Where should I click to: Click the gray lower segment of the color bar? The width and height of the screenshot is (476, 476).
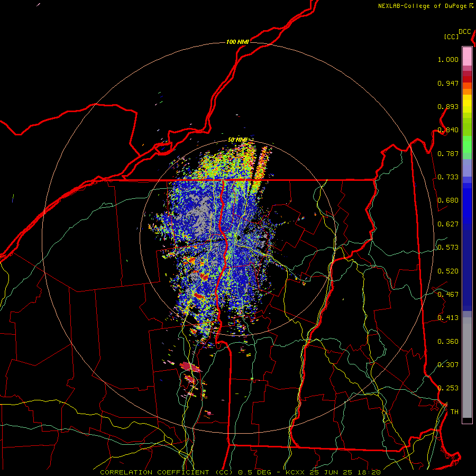pyautogui.click(x=467, y=368)
